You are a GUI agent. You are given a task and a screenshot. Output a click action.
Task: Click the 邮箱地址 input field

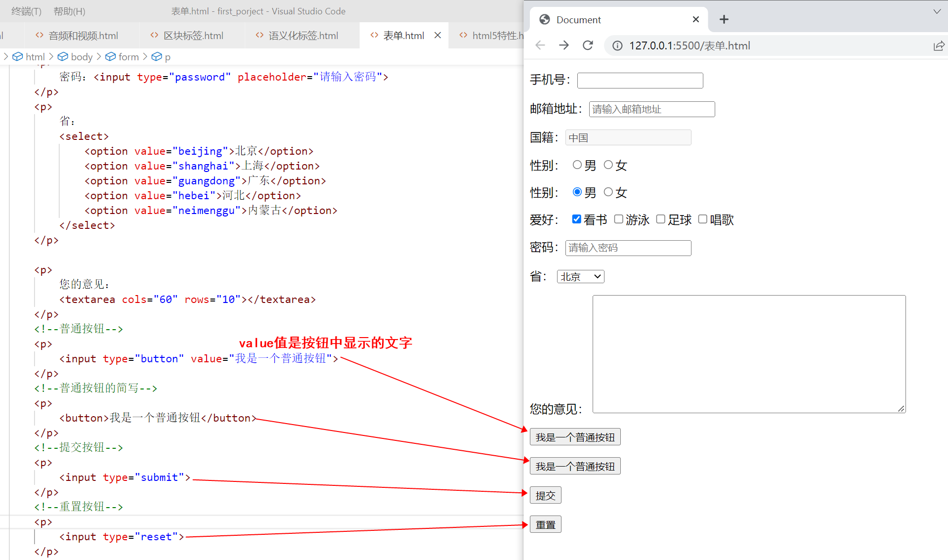[652, 109]
